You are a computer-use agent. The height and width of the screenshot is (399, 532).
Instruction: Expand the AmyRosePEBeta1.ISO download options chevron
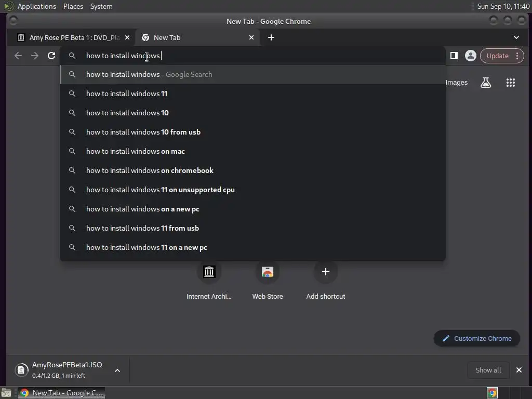[x=117, y=370]
